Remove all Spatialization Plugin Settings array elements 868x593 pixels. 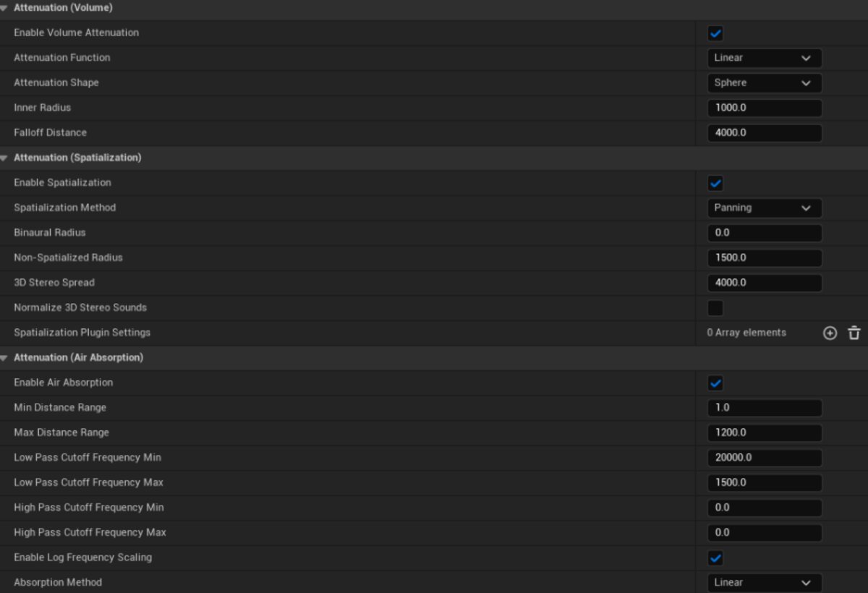click(854, 333)
